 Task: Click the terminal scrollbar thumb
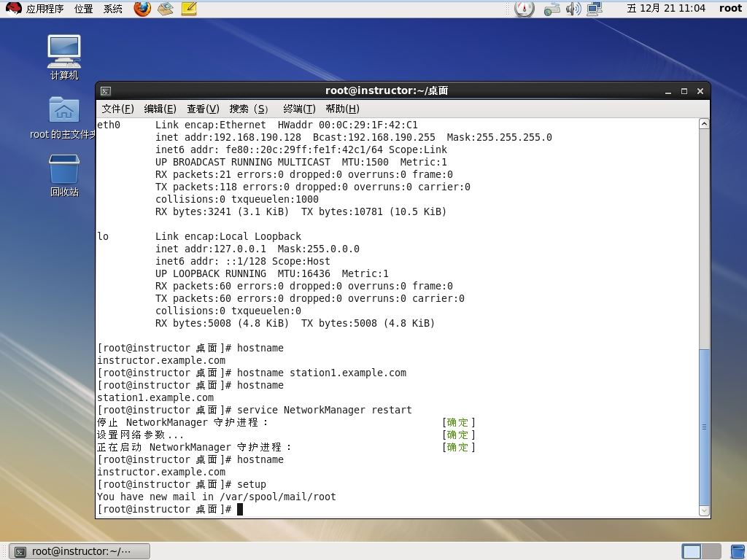[704, 427]
